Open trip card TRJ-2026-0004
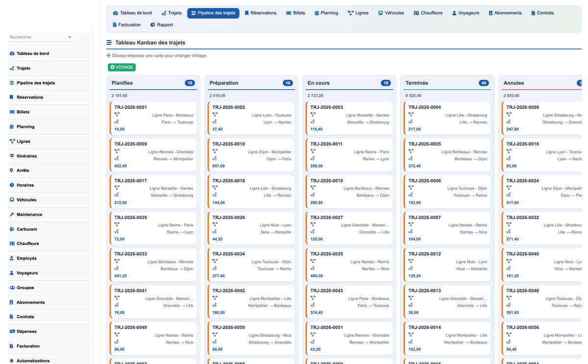This screenshot has width=588, height=364. [x=447, y=118]
